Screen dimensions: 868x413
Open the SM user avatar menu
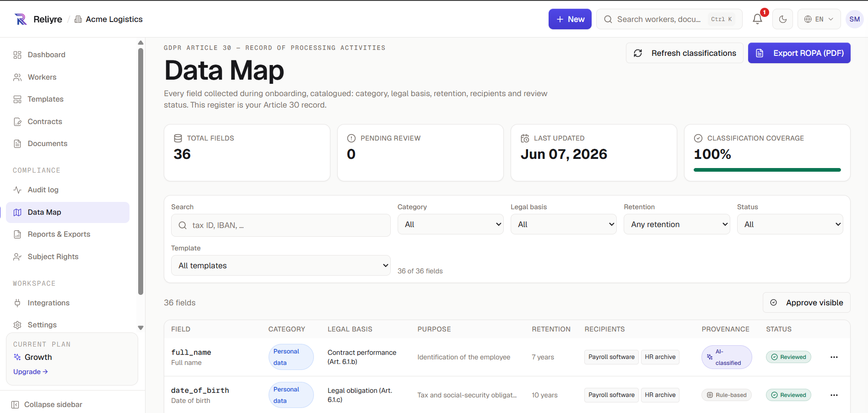(x=854, y=19)
